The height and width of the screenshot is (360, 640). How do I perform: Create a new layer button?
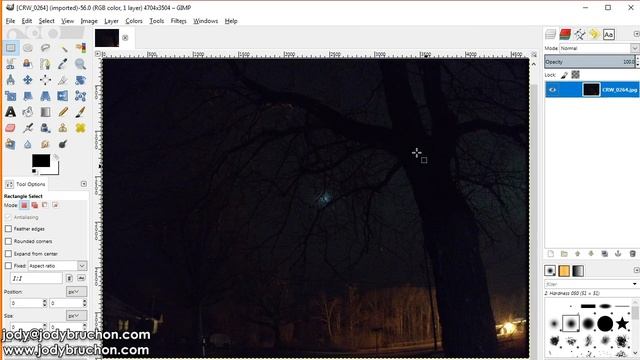551,254
